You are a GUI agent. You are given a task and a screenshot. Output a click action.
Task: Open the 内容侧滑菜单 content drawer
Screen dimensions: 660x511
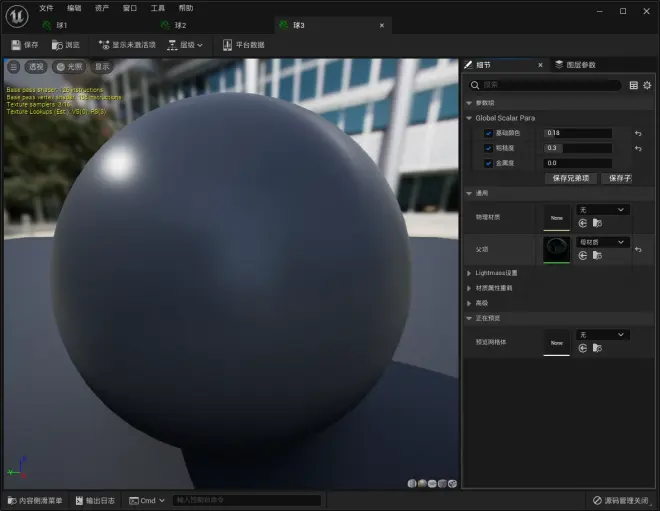pos(35,500)
